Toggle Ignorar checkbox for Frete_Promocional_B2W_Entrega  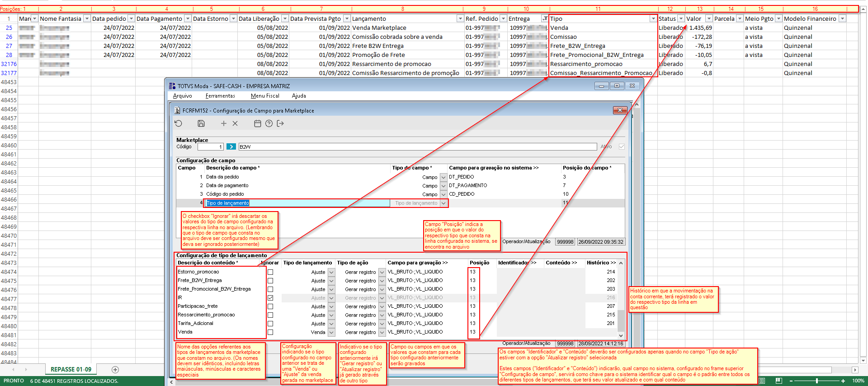click(270, 289)
